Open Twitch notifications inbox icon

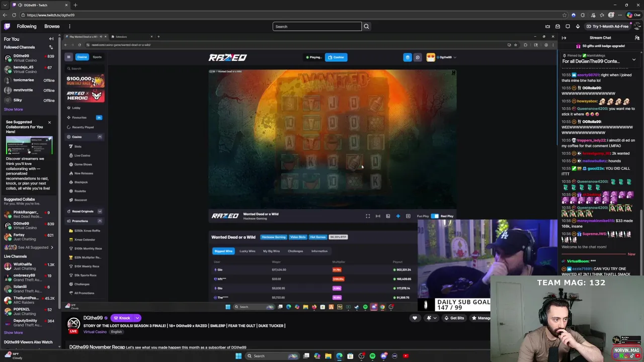pyautogui.click(x=557, y=26)
